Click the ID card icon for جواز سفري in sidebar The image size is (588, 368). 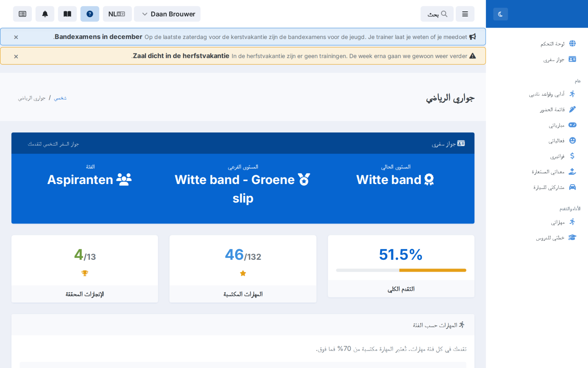(572, 59)
